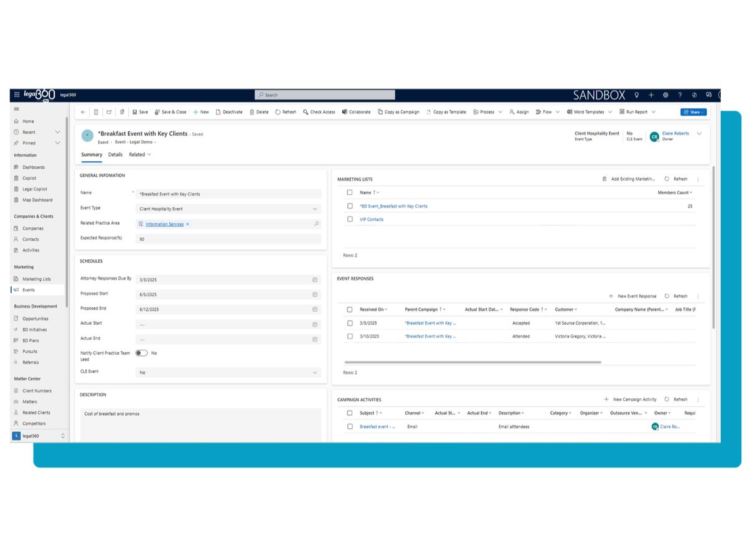Expand the Pinned section in the sidebar
Viewport: 747px width, 560px height.
58,143
